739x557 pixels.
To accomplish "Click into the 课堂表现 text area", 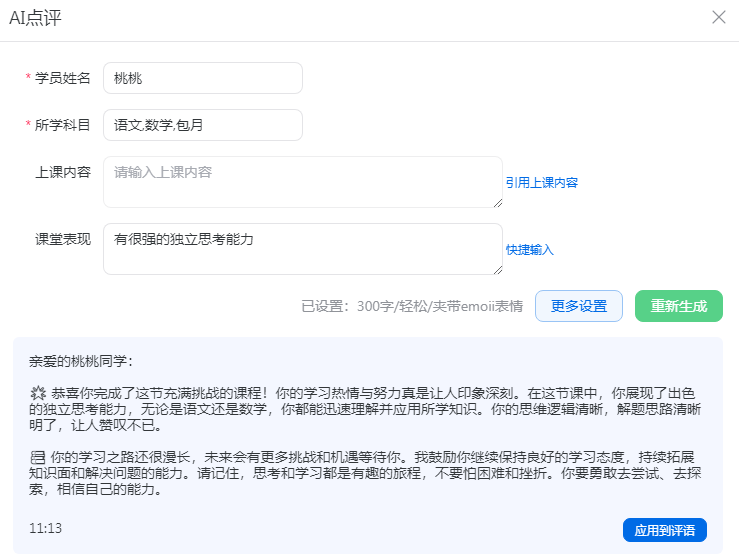I will click(302, 248).
